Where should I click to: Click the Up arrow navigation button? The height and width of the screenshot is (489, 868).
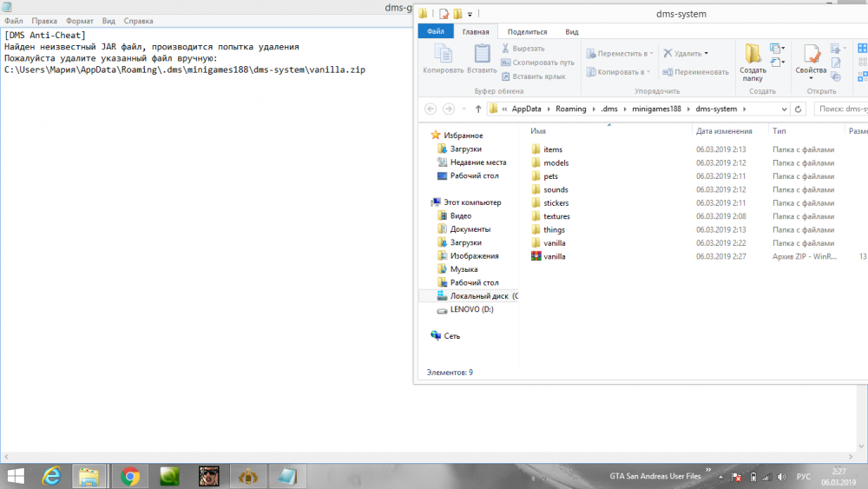[x=477, y=109]
